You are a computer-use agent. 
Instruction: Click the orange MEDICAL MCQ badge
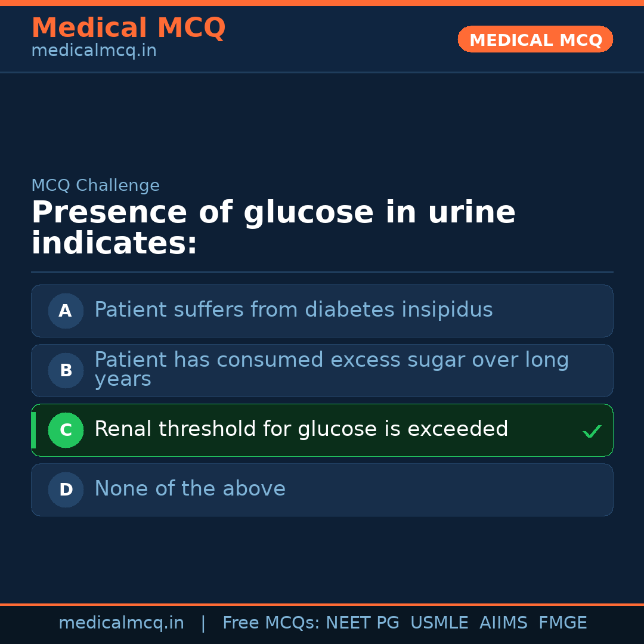tap(535, 39)
